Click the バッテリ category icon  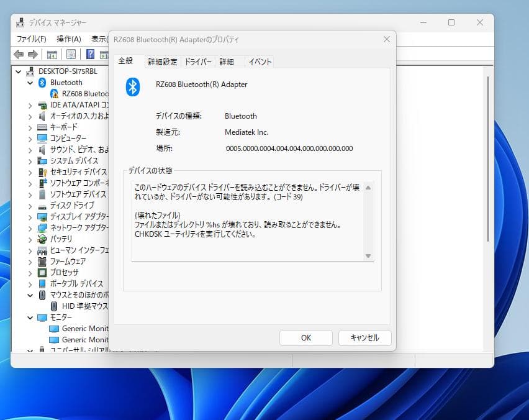coord(42,239)
